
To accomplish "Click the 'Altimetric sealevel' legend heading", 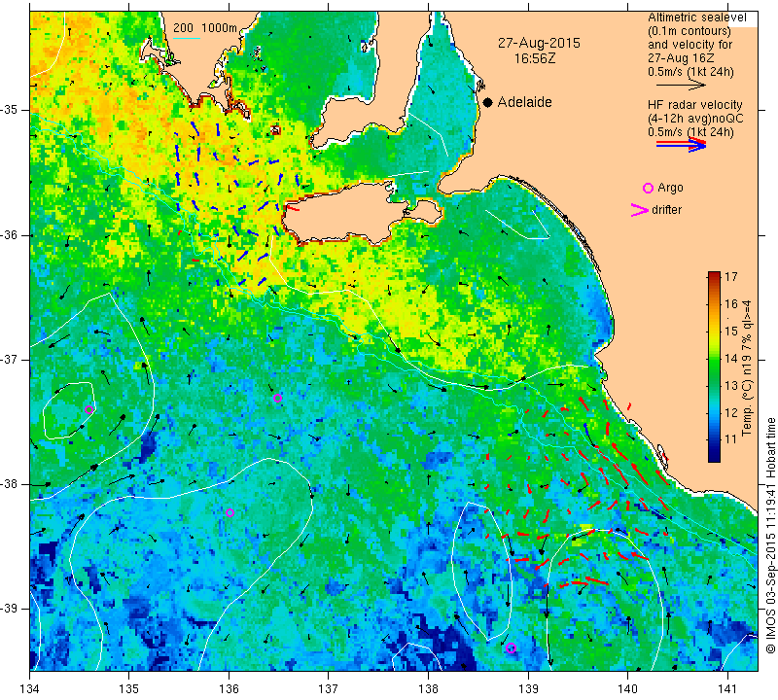I will 696,17.
